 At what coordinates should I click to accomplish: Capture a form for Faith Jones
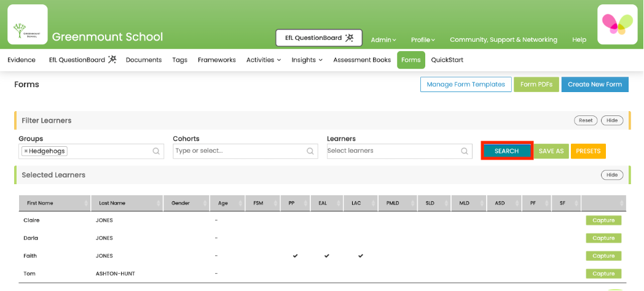tap(603, 256)
